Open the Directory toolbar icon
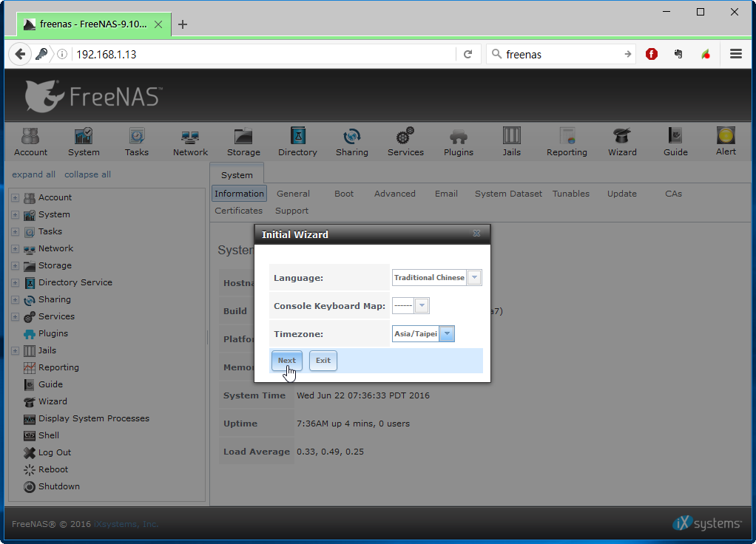 297,142
